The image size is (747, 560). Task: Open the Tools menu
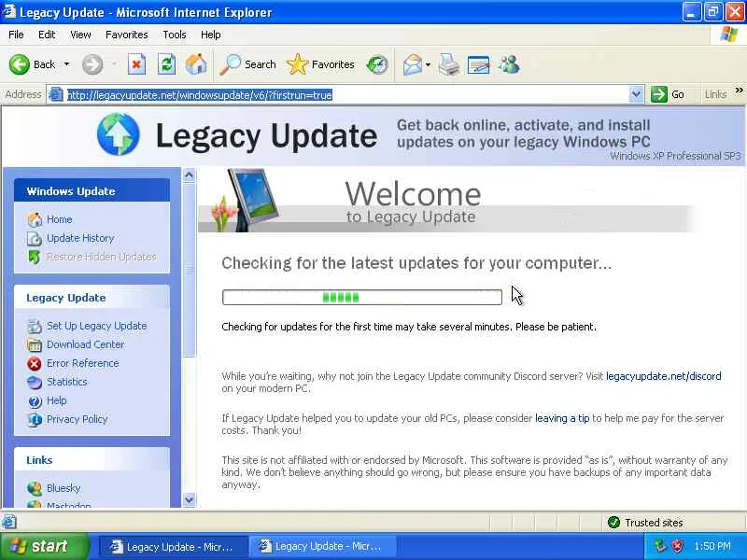pyautogui.click(x=175, y=35)
